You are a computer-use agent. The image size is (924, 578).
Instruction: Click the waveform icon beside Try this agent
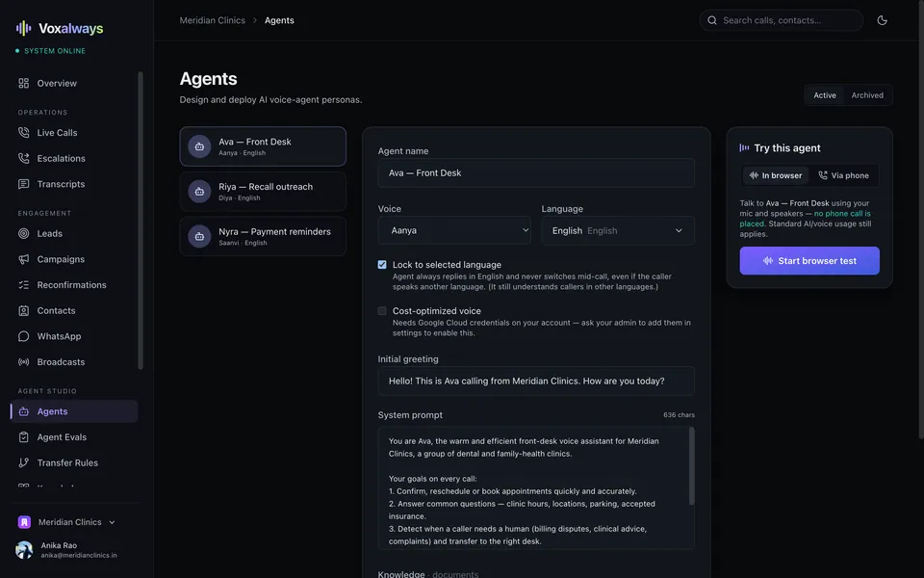744,148
